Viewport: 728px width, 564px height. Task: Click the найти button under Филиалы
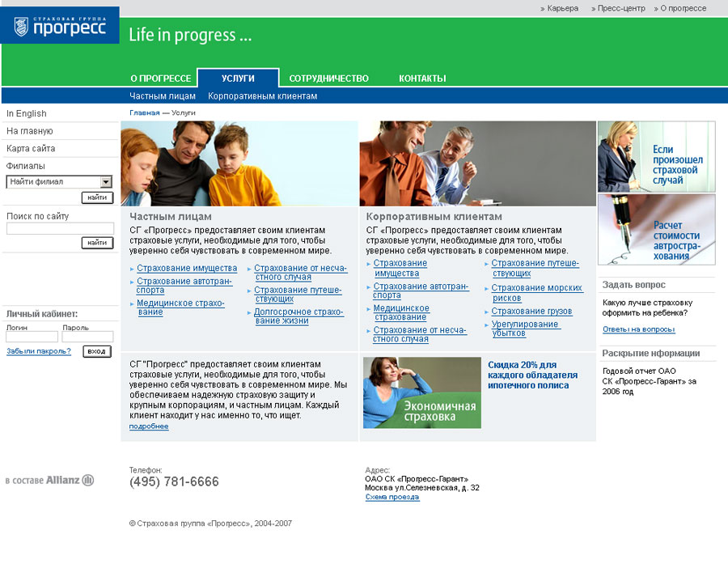point(97,197)
